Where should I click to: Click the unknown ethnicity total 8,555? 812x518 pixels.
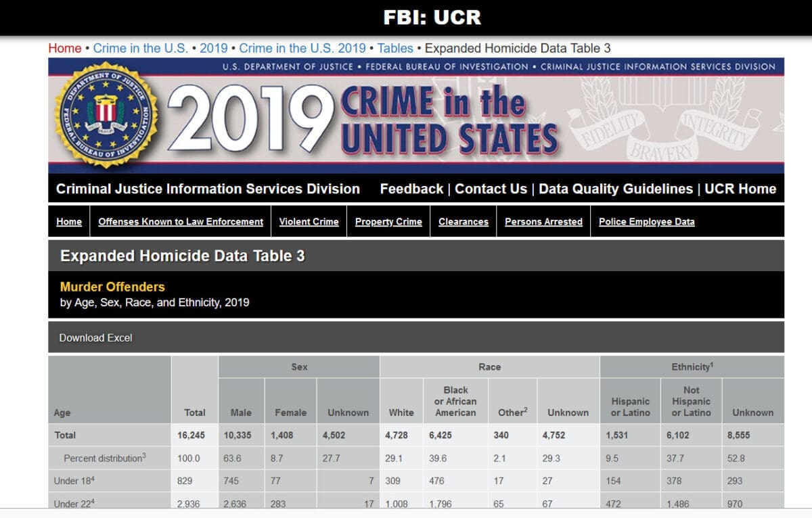(x=739, y=435)
